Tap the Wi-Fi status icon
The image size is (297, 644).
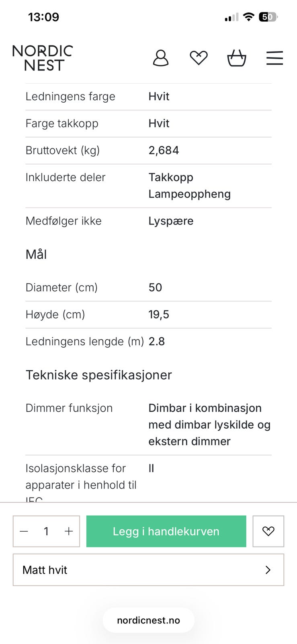tap(249, 17)
